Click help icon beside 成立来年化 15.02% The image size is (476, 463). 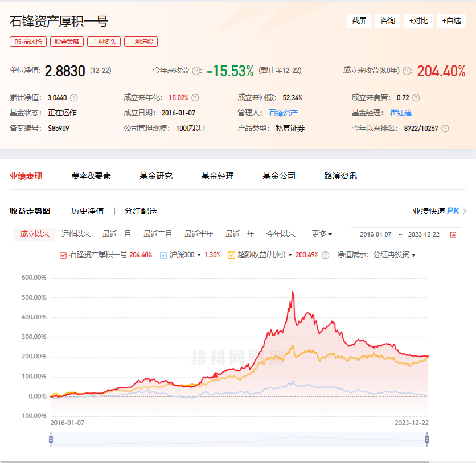pos(195,98)
